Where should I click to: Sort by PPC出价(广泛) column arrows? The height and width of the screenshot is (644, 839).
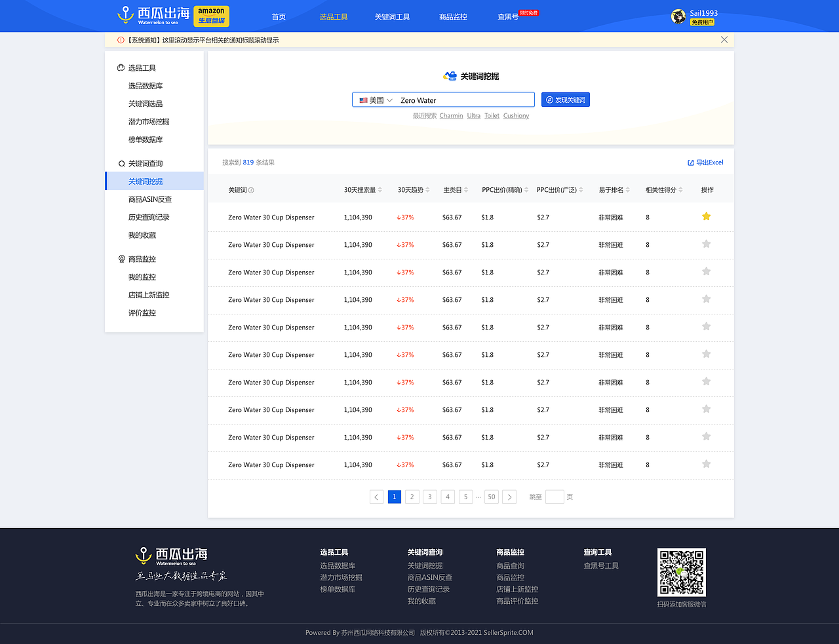(581, 190)
